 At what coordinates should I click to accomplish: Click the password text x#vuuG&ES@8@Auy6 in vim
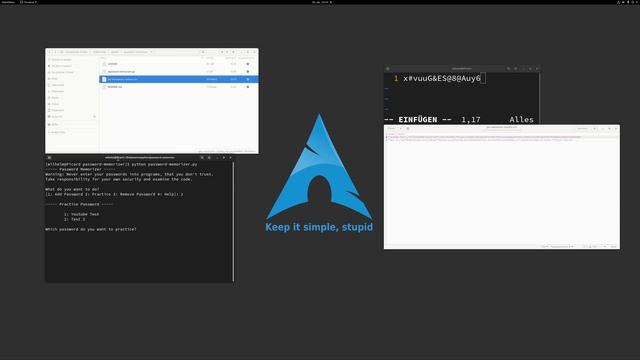click(x=442, y=78)
